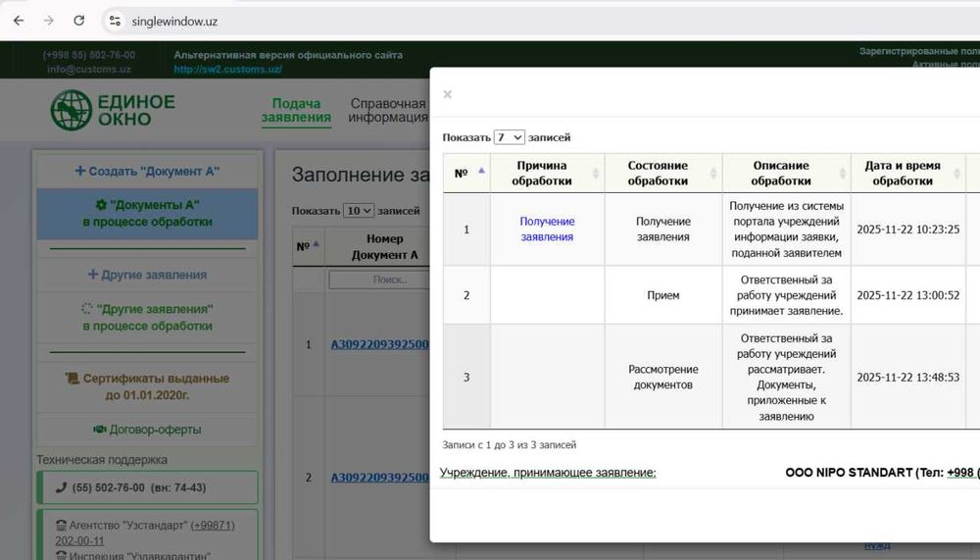The width and height of the screenshot is (980, 560).
Task: Click the Поиск search field under Номер Документ А
Action: [x=379, y=280]
